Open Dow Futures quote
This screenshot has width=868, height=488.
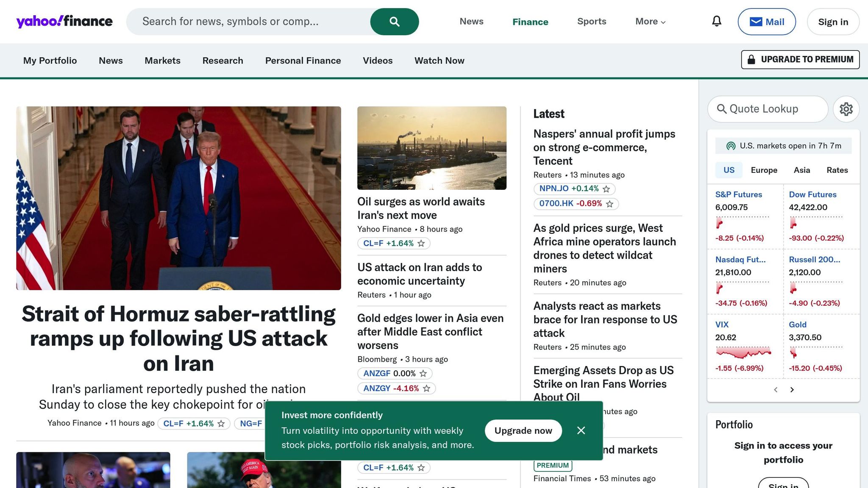coord(812,194)
